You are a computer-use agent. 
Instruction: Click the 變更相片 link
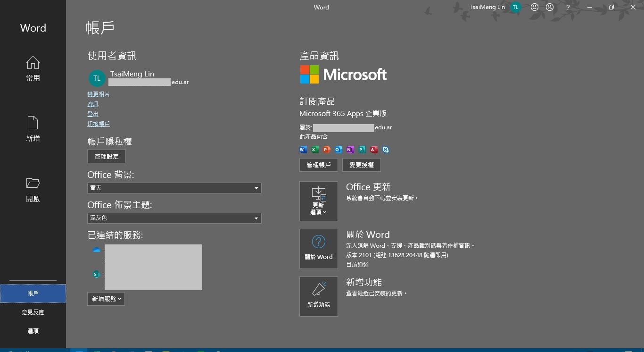99,94
